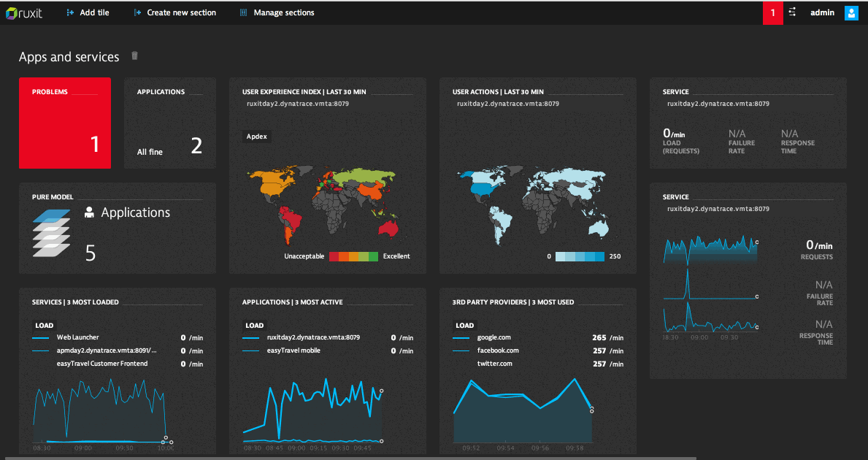Click the Apdex world map
The image size is (868, 460).
click(321, 201)
